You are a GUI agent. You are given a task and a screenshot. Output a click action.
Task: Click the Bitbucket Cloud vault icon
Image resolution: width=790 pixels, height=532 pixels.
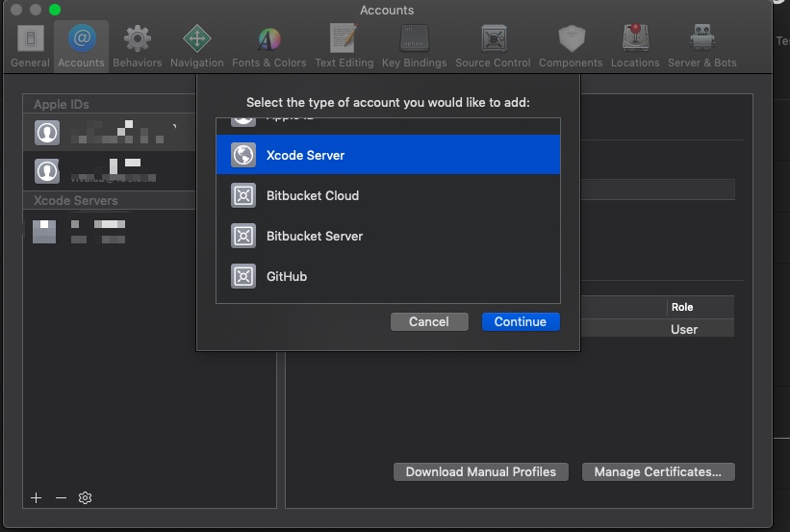[x=243, y=195]
